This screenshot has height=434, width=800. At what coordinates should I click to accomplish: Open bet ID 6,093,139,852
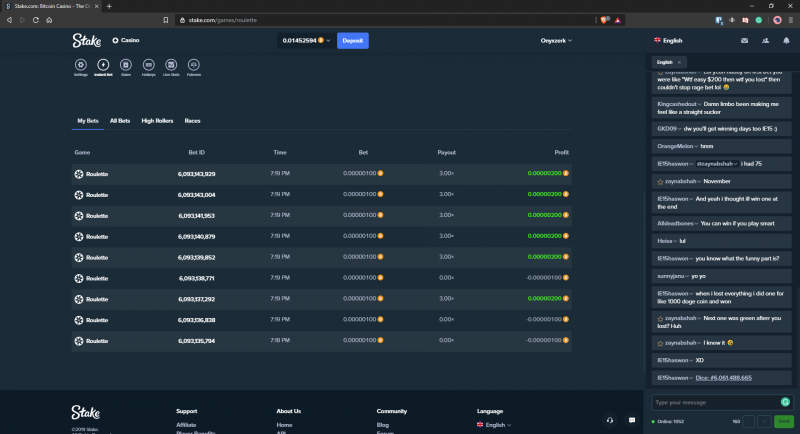(x=196, y=258)
